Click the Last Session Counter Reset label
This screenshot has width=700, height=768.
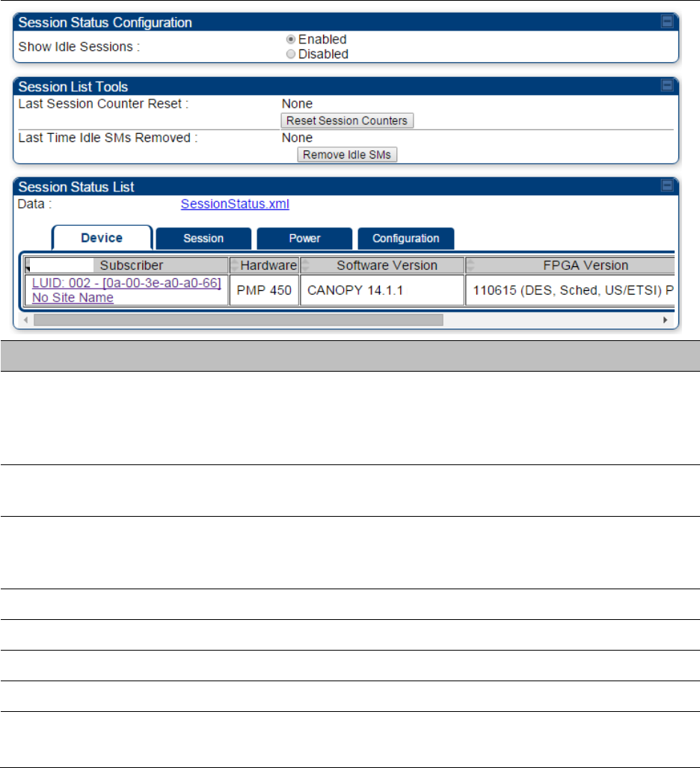[103, 104]
